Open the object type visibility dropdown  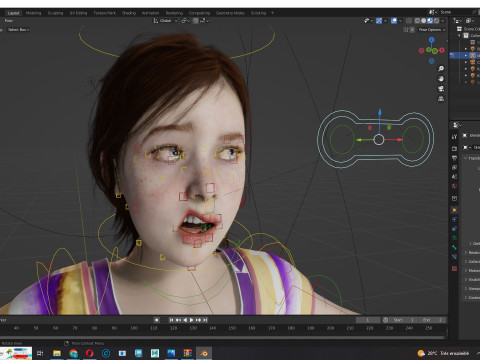[368, 21]
